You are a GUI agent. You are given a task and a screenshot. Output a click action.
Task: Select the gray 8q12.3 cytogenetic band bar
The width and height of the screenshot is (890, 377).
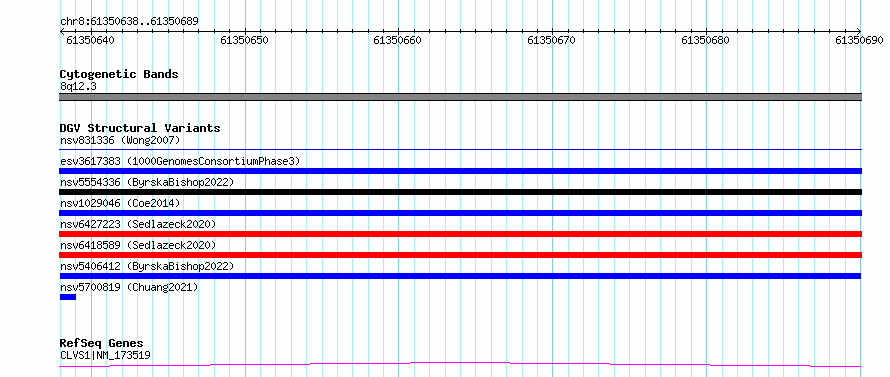[x=460, y=97]
